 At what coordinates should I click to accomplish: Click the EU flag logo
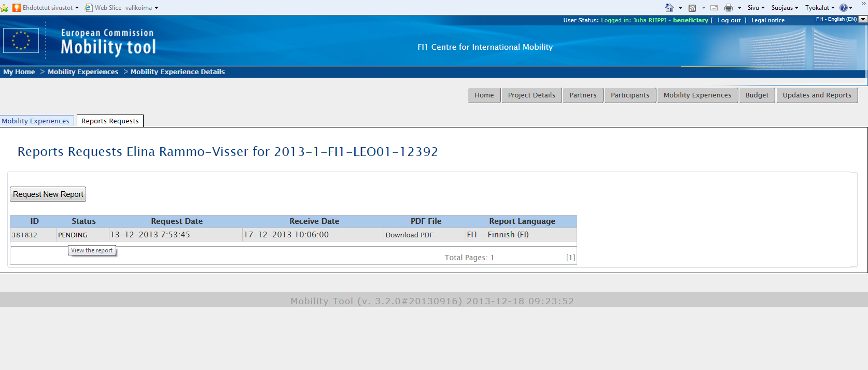tap(21, 40)
